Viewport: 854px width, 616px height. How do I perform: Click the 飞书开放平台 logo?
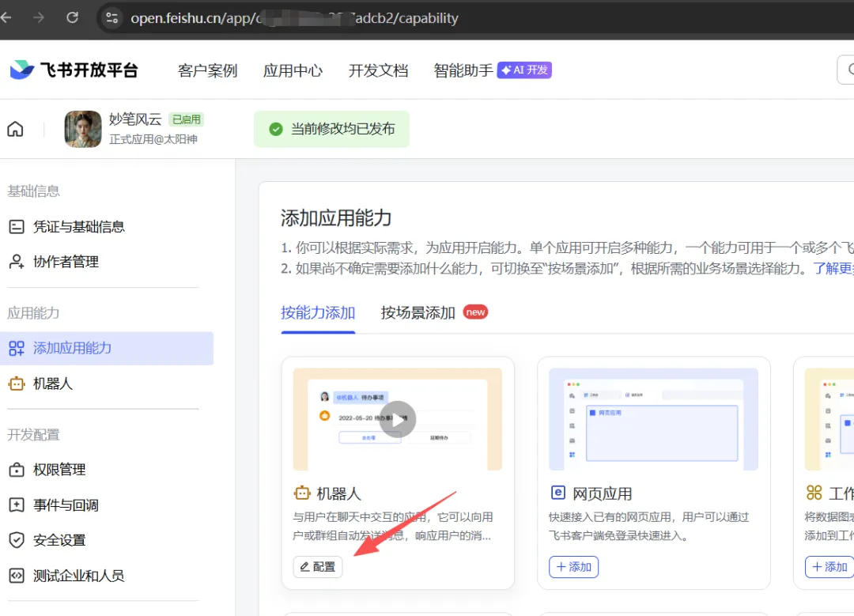tap(74, 70)
